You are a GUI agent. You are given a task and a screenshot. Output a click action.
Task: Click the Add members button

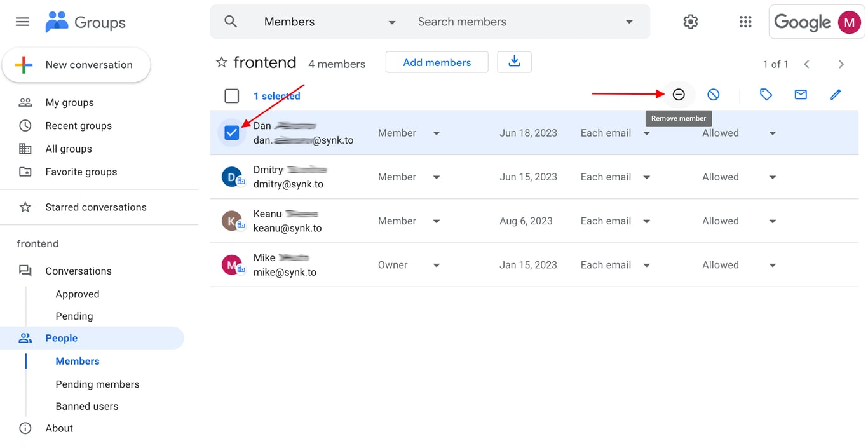tap(437, 62)
